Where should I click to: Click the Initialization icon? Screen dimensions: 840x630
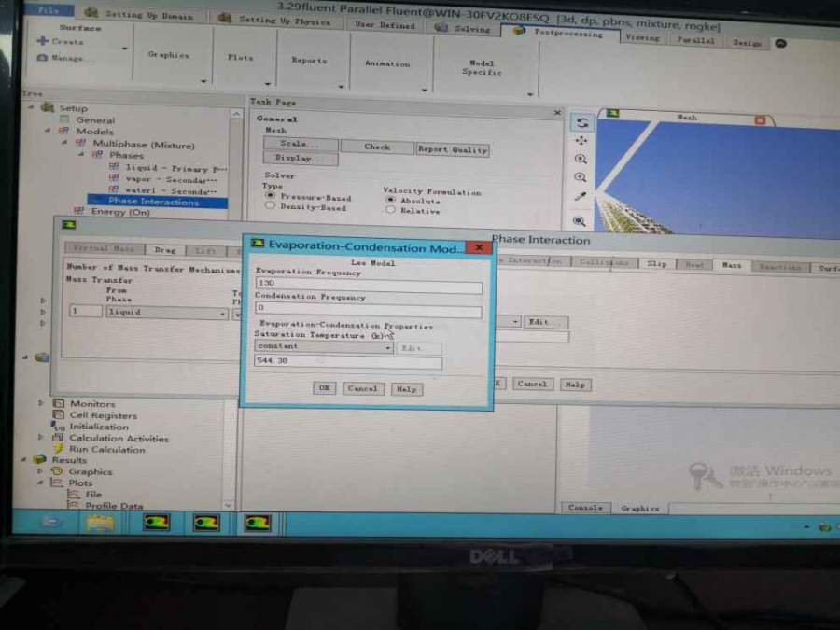click(x=58, y=426)
